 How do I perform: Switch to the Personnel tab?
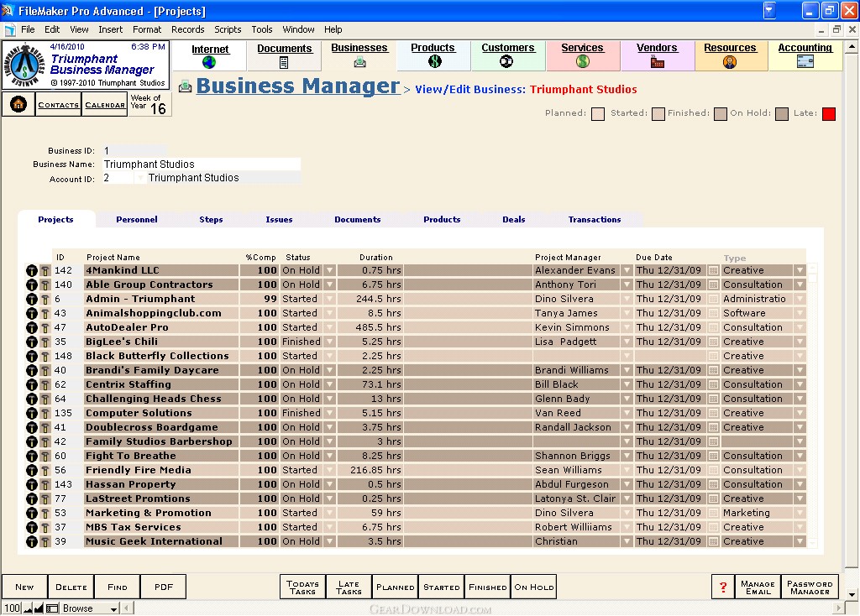[137, 219]
